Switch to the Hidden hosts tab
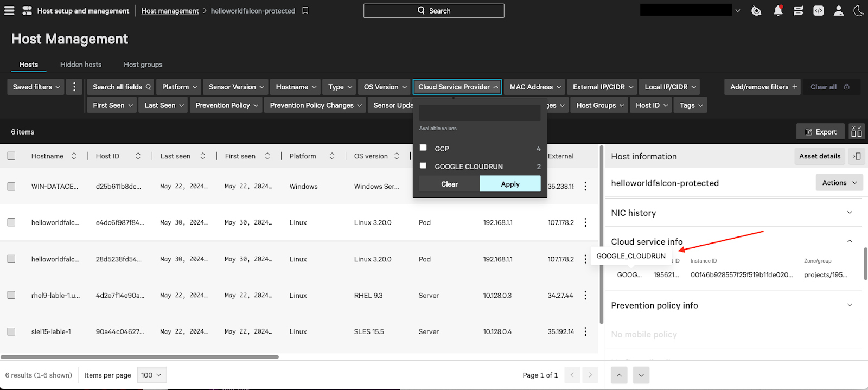 [x=81, y=65]
